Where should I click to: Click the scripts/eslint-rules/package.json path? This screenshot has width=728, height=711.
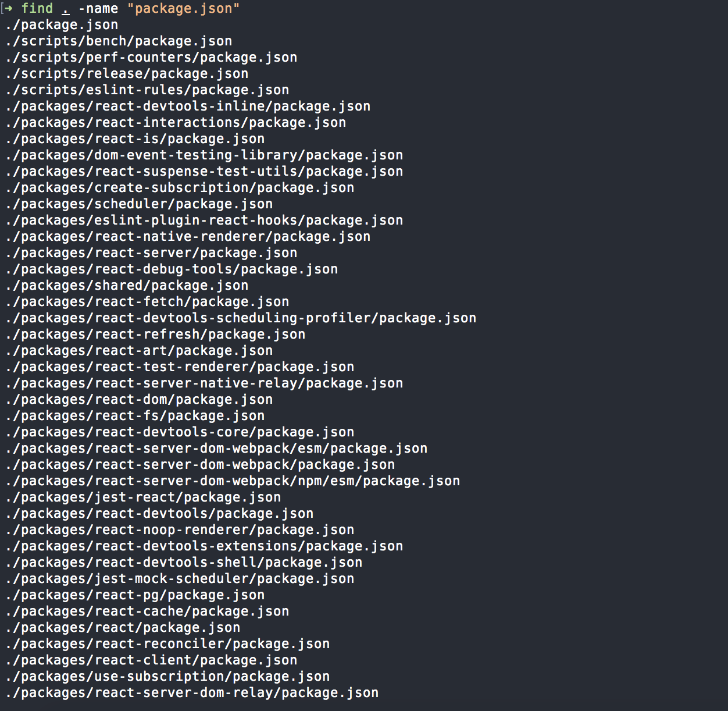click(x=147, y=90)
